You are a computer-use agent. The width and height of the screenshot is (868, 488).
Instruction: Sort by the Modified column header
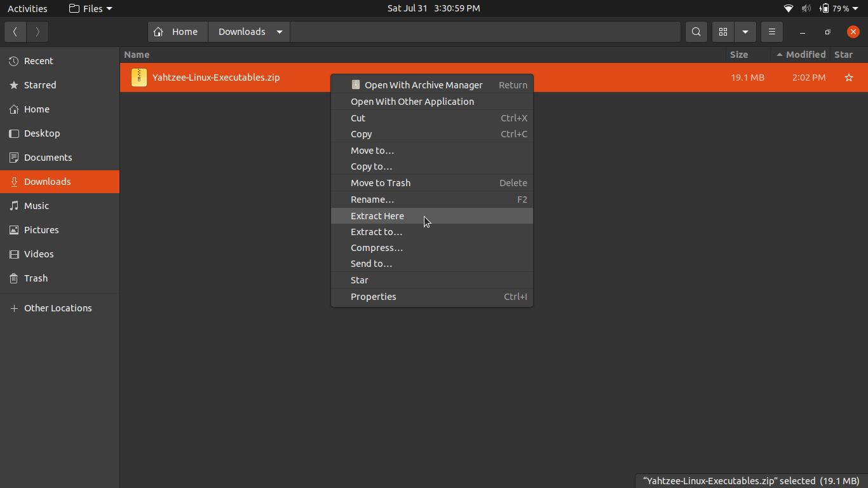801,55
